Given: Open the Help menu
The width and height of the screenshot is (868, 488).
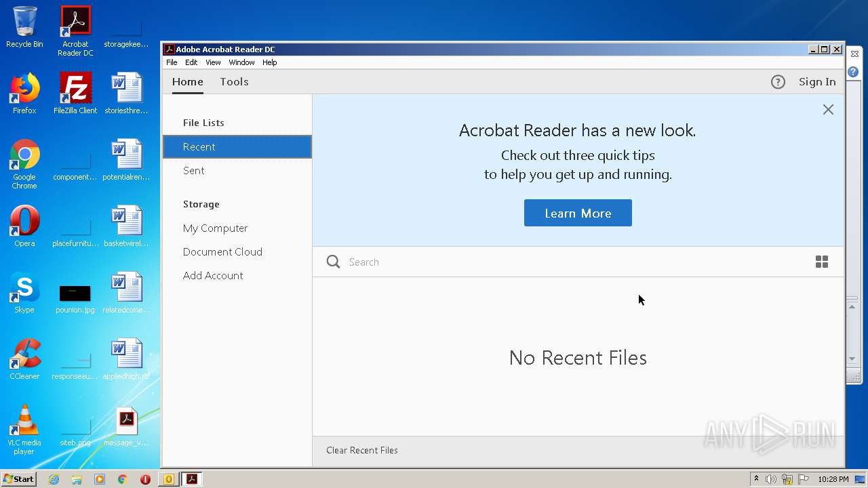Looking at the screenshot, I should click(x=269, y=62).
